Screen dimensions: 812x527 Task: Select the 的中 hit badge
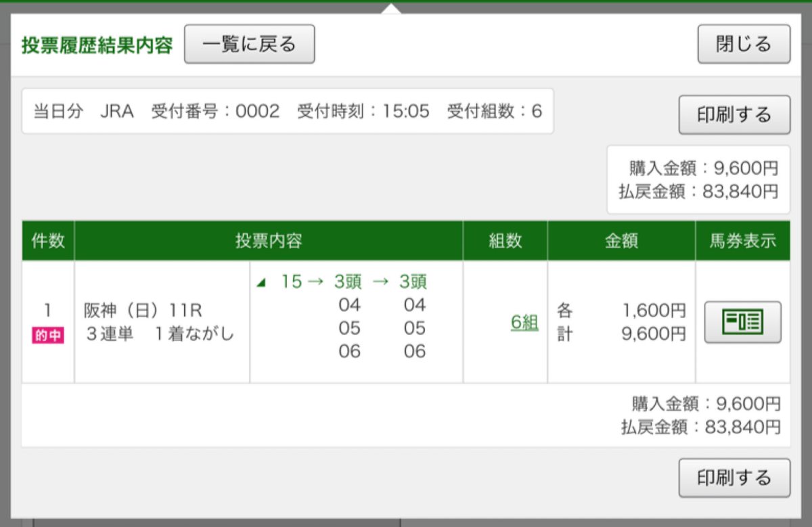pos(48,335)
